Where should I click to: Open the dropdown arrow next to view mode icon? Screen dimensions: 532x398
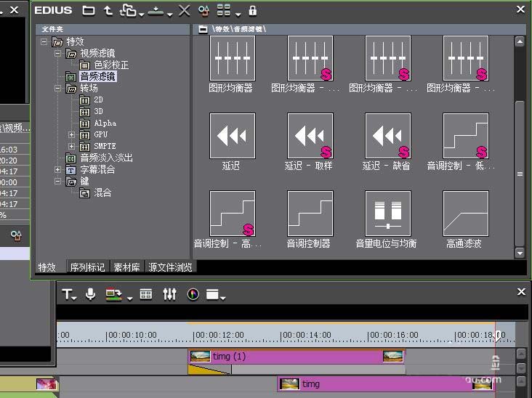tap(238, 15)
